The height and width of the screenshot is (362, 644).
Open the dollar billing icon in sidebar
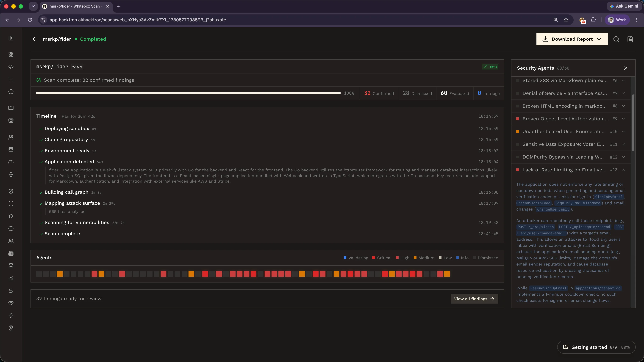pyautogui.click(x=11, y=291)
